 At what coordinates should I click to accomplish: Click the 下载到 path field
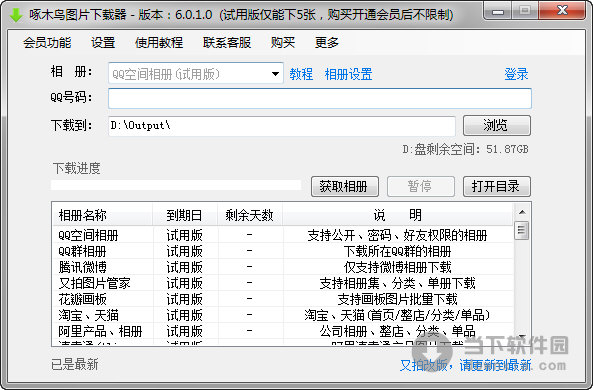coord(282,126)
